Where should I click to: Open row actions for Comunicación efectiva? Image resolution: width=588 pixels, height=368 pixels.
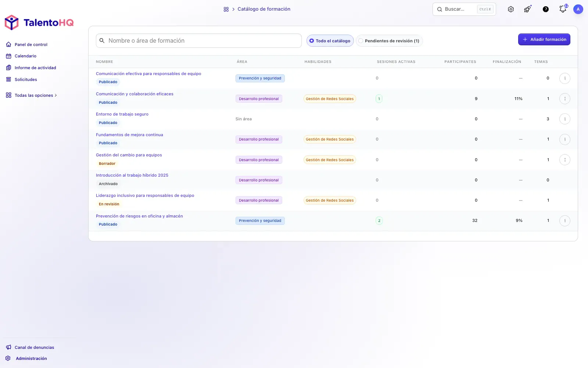pyautogui.click(x=565, y=78)
